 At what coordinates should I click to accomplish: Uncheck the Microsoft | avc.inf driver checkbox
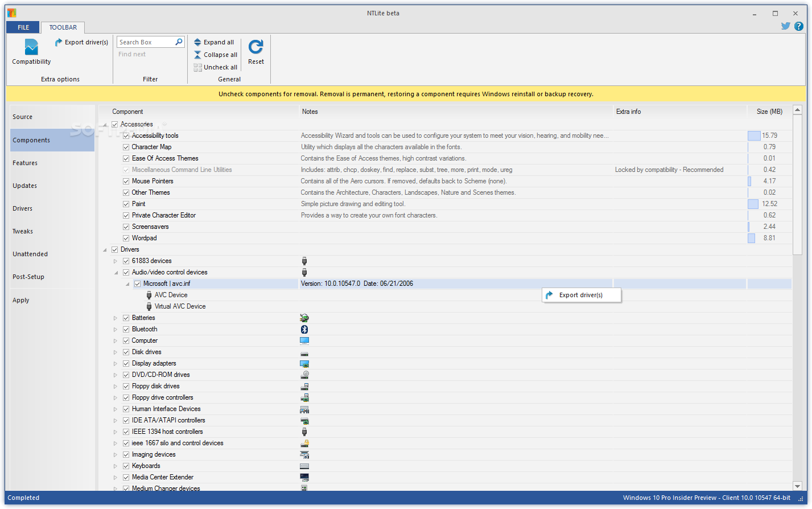138,284
